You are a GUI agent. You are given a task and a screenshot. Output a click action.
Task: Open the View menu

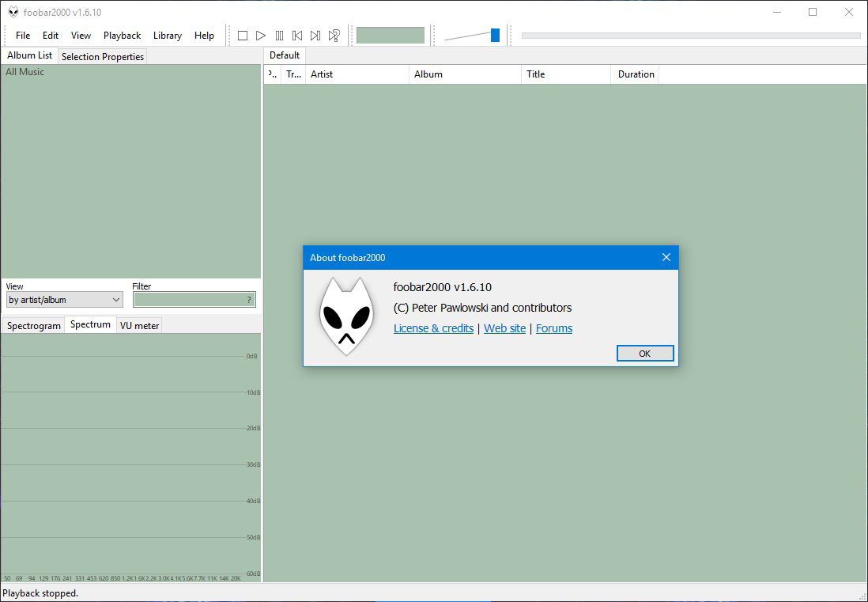[x=81, y=36]
